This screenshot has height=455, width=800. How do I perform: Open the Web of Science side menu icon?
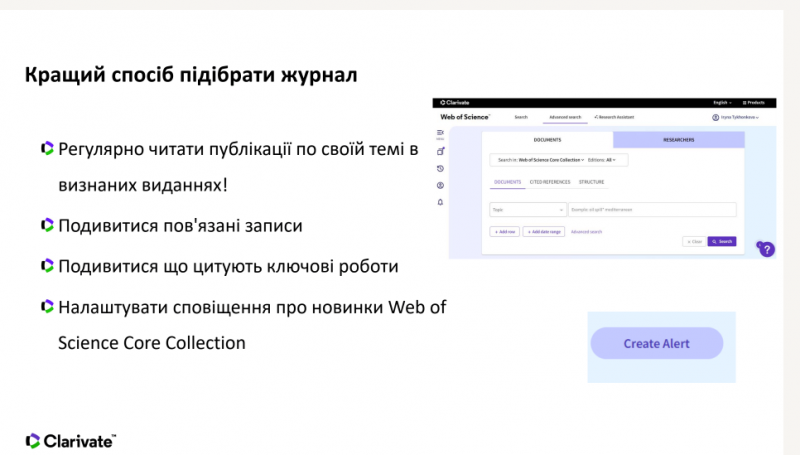point(440,134)
